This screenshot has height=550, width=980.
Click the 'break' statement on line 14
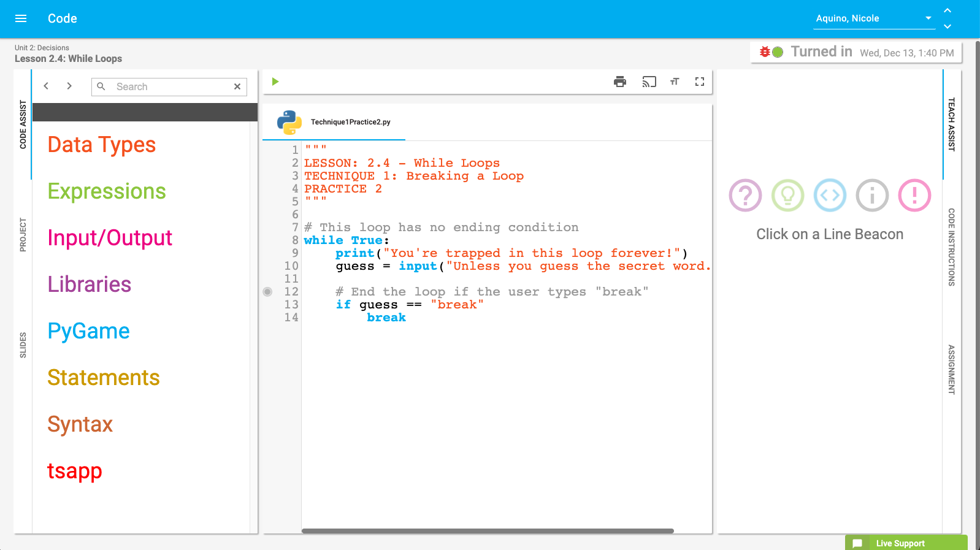386,318
